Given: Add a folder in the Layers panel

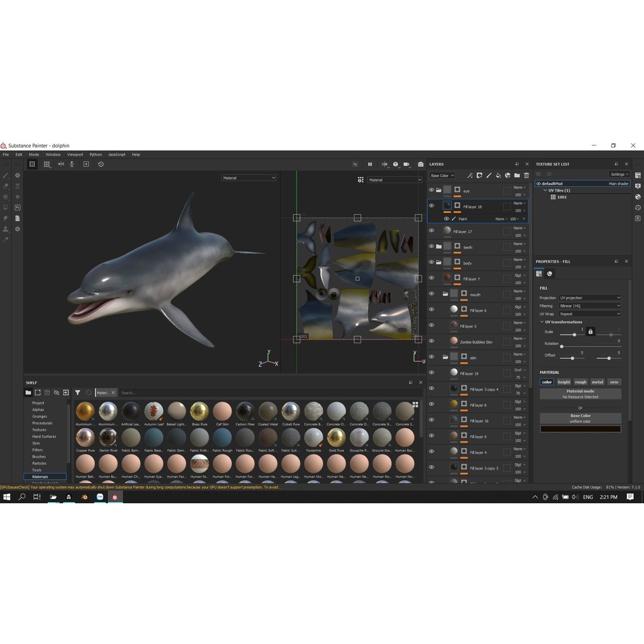Looking at the screenshot, I should click(x=517, y=175).
